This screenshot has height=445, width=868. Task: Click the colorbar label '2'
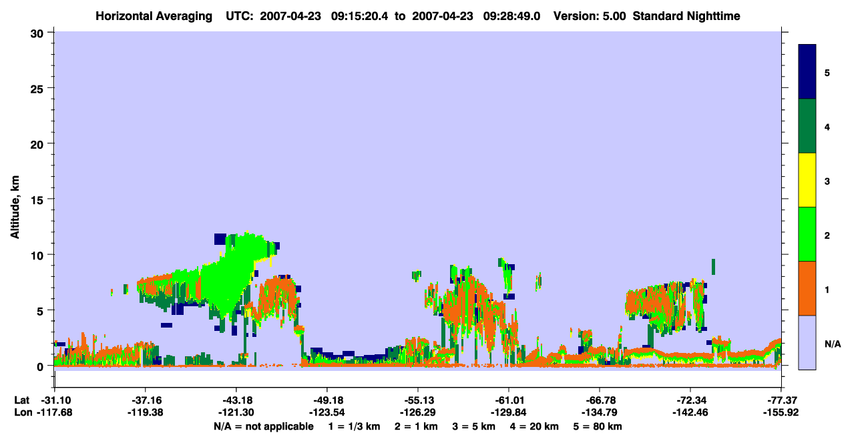pyautogui.click(x=827, y=235)
